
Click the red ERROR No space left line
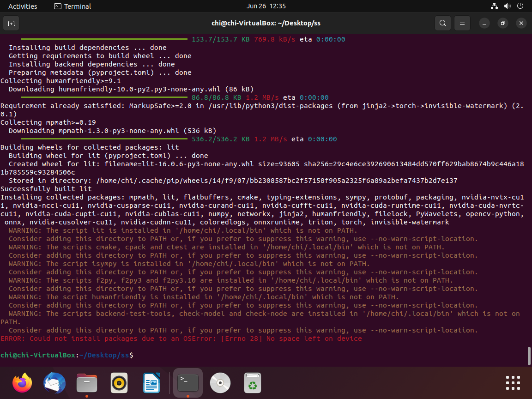[181, 339]
